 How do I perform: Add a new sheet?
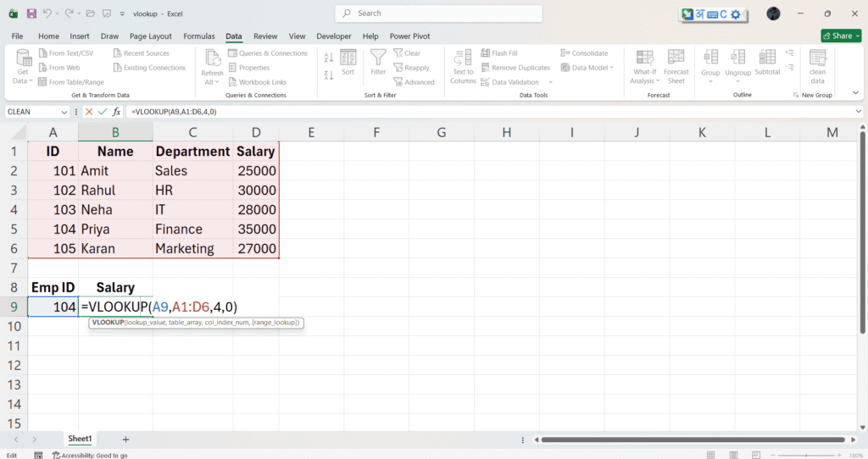click(x=125, y=440)
